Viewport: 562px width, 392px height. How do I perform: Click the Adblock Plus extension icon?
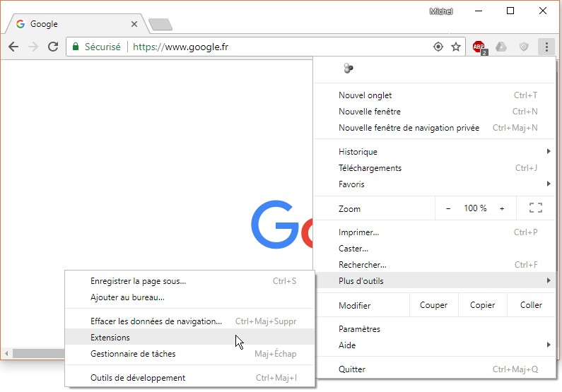[x=480, y=47]
